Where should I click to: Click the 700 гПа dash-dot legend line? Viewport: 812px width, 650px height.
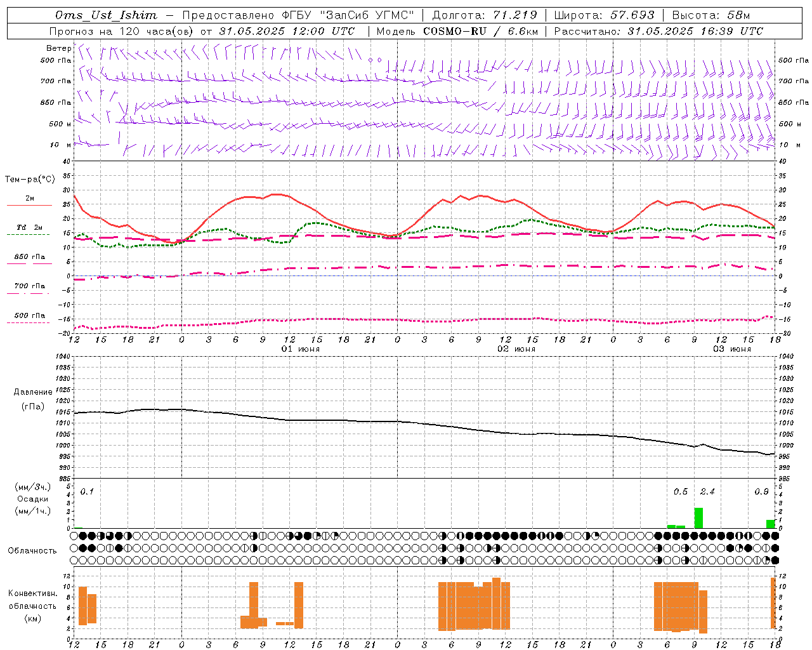tap(28, 293)
